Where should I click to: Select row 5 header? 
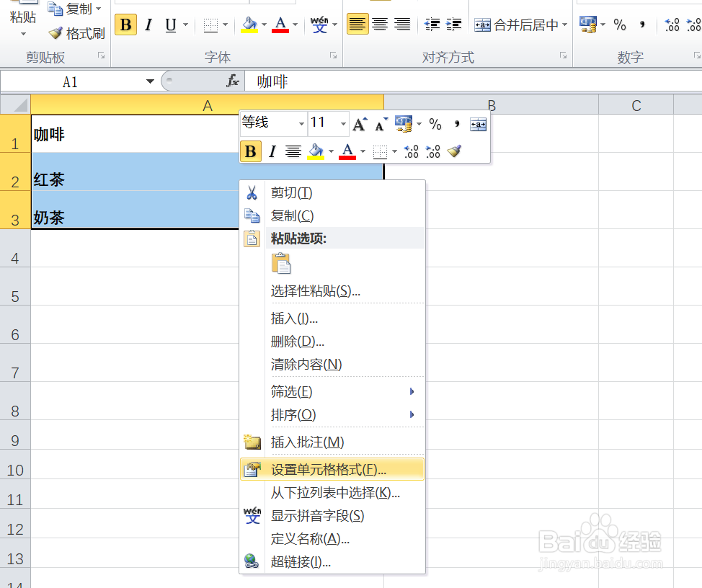[x=15, y=286]
